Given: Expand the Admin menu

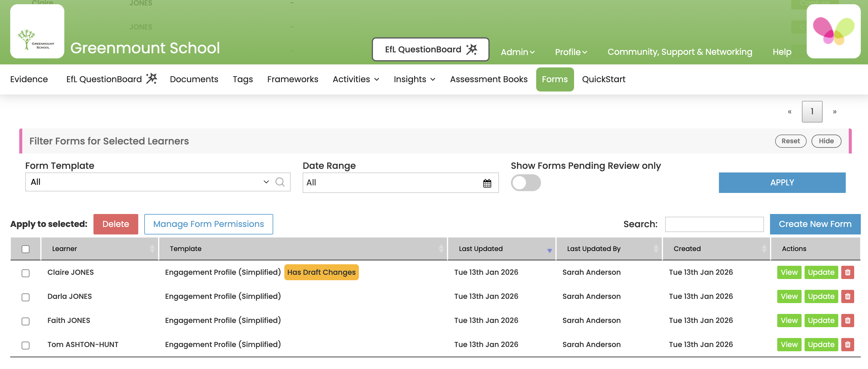Looking at the screenshot, I should [518, 51].
